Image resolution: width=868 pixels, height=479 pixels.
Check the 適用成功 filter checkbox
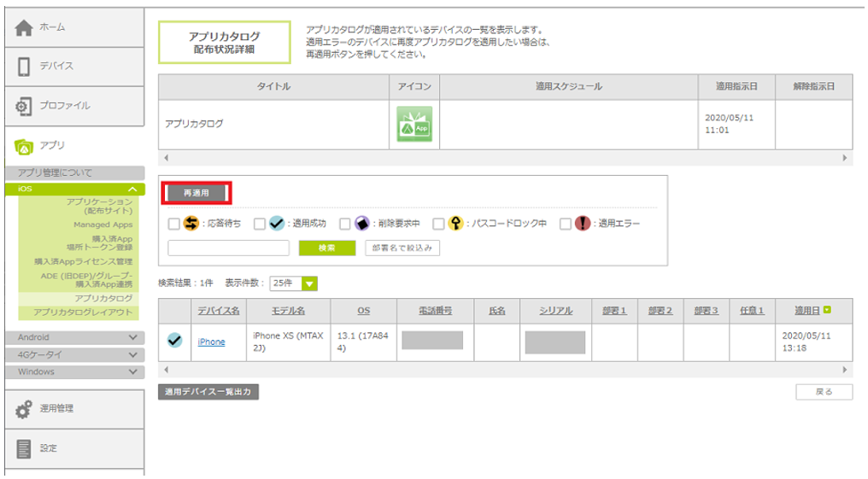click(260, 224)
